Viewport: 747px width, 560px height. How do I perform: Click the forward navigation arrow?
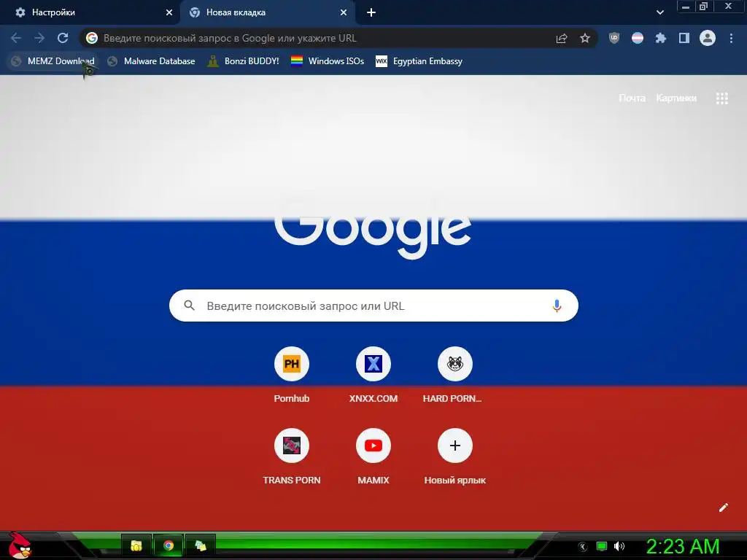[x=39, y=38]
